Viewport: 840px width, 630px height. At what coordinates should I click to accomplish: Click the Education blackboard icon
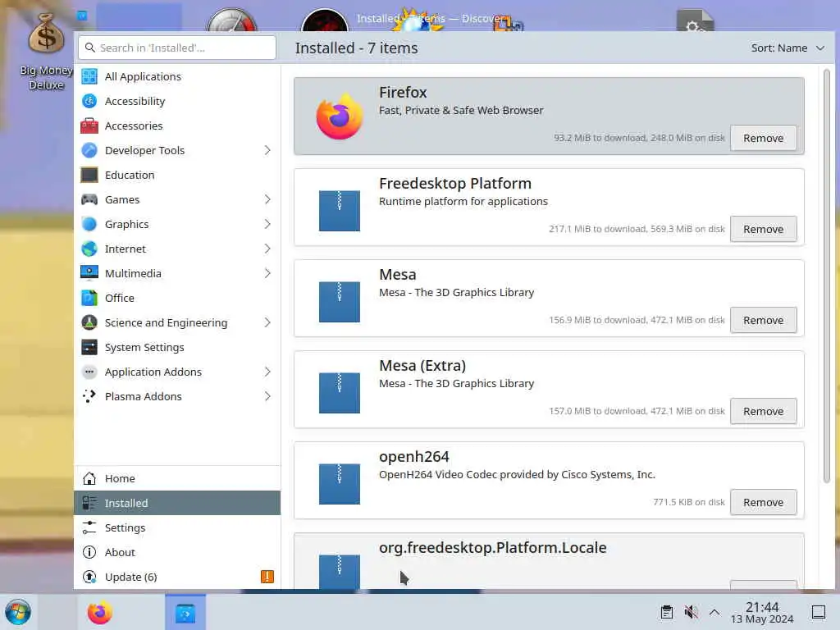coord(89,176)
